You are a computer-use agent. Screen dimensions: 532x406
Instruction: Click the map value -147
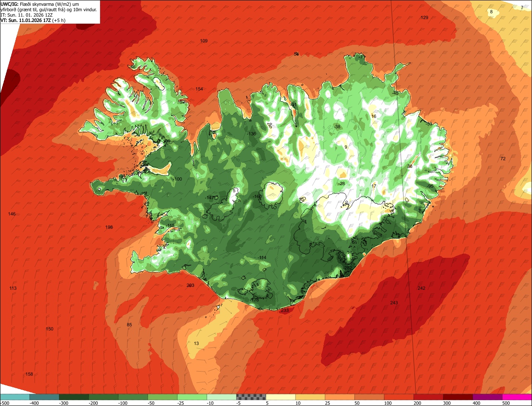click(210, 198)
